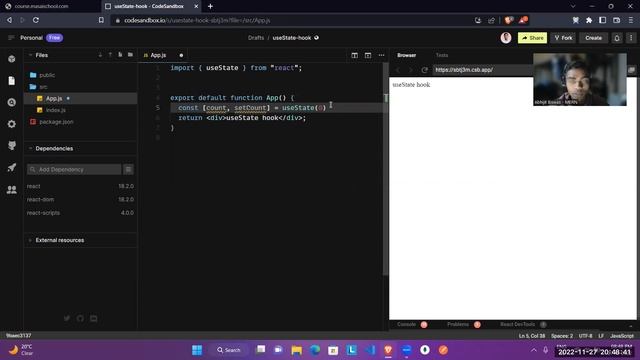The height and width of the screenshot is (360, 640).
Task: Collapse the Dependencies section
Action: pos(30,148)
